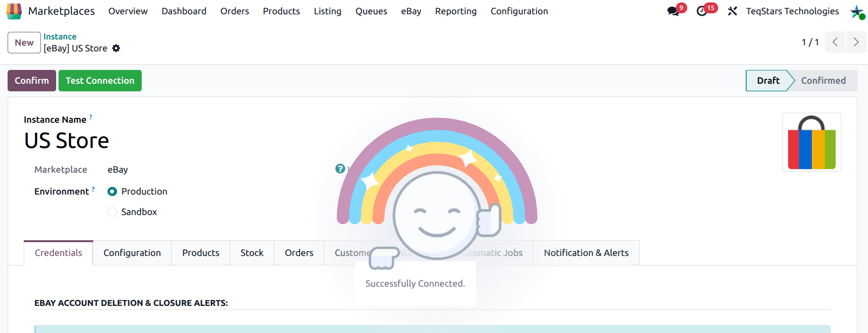Click the debug tools wrench icon

coord(732,11)
